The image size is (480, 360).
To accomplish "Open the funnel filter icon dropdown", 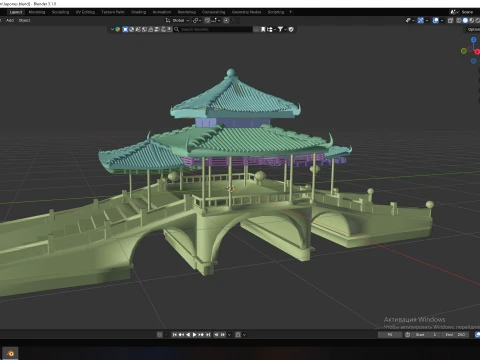I will [282, 29].
